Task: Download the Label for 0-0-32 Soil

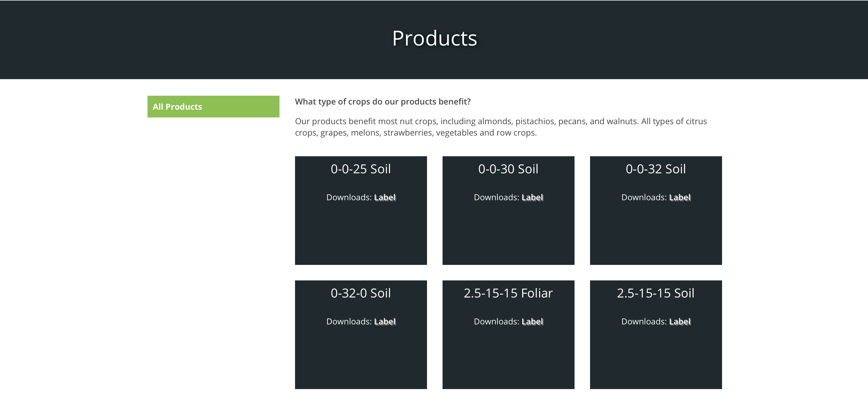Action: [x=680, y=197]
